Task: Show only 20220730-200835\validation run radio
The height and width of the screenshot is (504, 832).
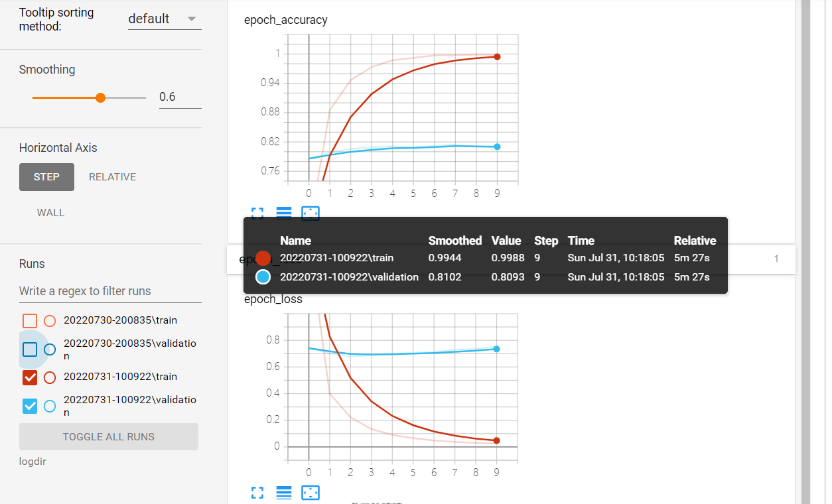Action: tap(50, 349)
